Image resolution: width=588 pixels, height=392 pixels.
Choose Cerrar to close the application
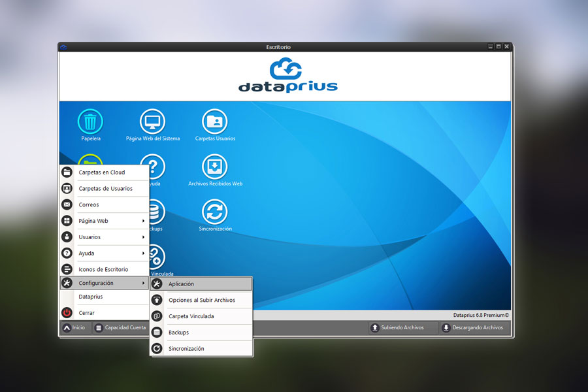point(105,312)
